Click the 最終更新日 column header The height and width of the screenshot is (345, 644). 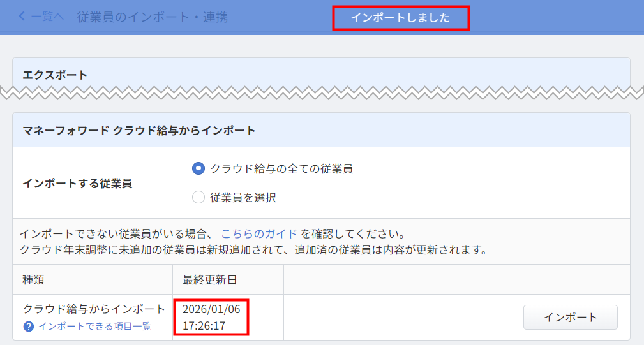pos(210,279)
